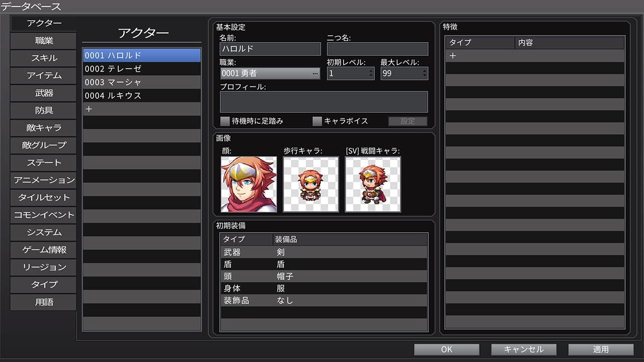Open the 防具 tab
The image size is (644, 362).
pos(44,110)
